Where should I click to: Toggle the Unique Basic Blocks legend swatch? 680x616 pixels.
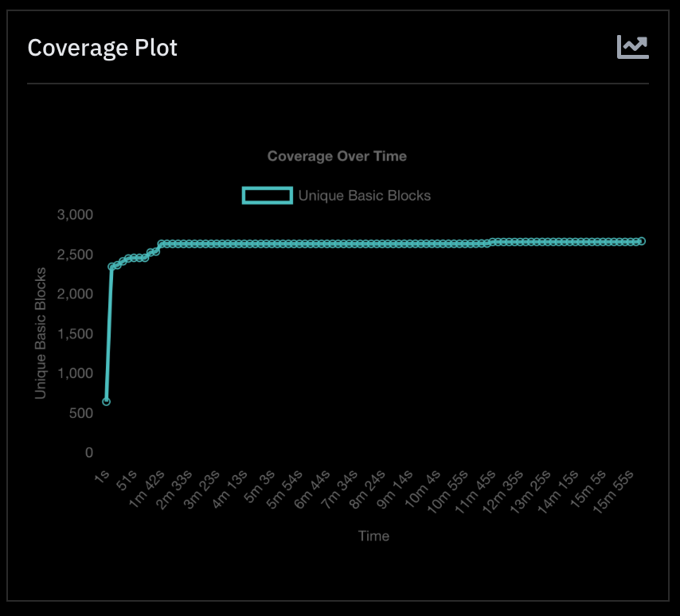(x=267, y=195)
